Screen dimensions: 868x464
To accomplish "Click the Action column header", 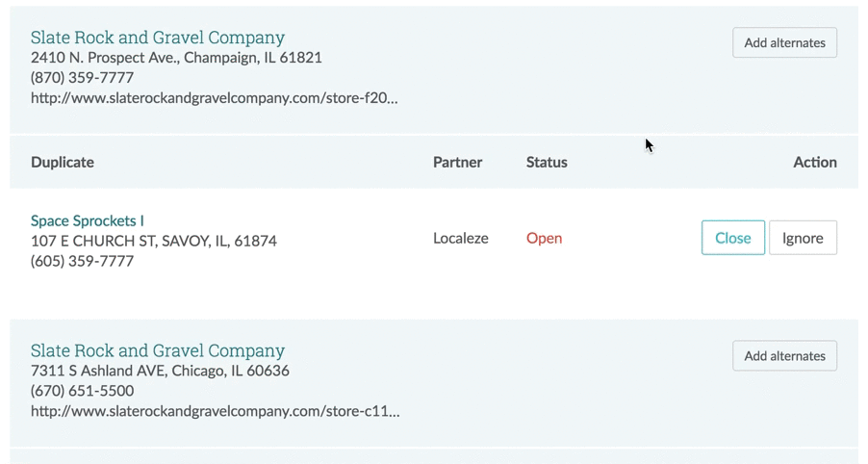I will click(x=814, y=163).
